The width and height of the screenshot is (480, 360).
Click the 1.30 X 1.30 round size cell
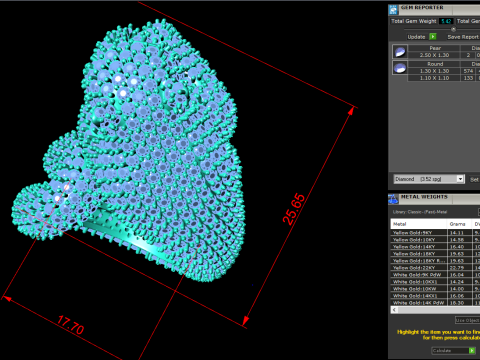[434, 71]
